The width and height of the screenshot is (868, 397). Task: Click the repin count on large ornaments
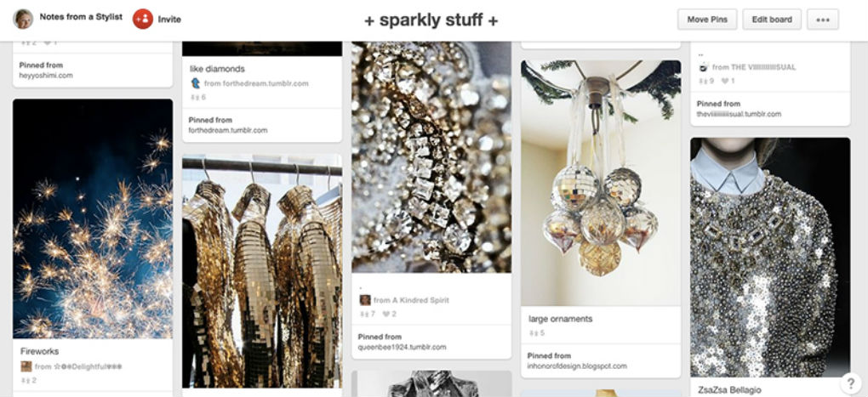click(537, 333)
